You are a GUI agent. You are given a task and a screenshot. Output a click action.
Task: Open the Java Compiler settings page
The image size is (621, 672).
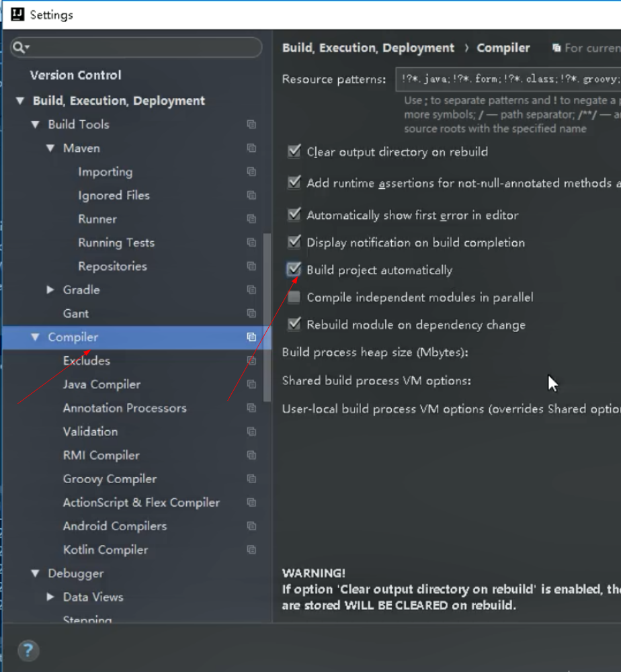[x=101, y=384]
